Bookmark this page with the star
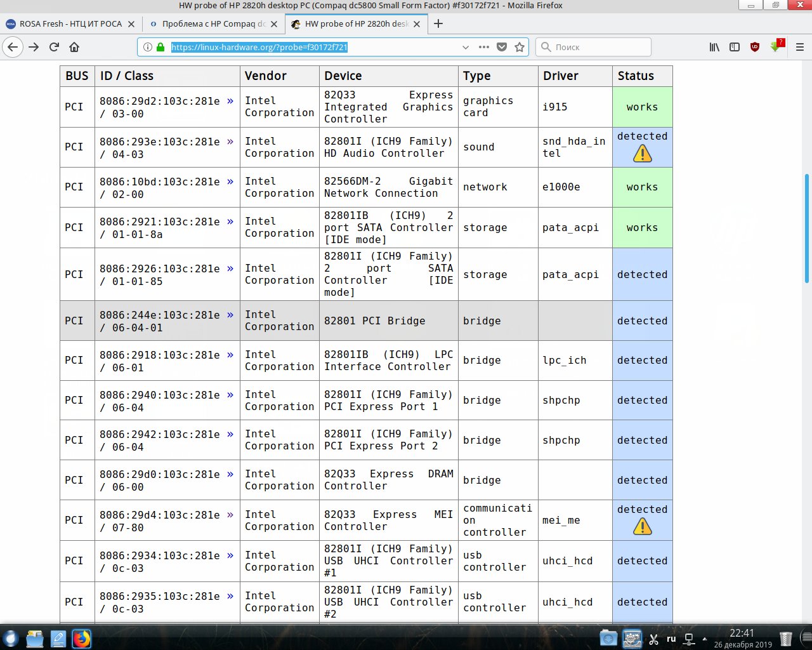Image resolution: width=812 pixels, height=650 pixels. [x=520, y=47]
